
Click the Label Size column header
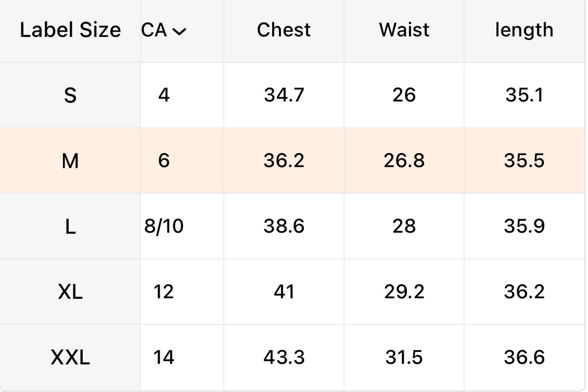pyautogui.click(x=70, y=30)
